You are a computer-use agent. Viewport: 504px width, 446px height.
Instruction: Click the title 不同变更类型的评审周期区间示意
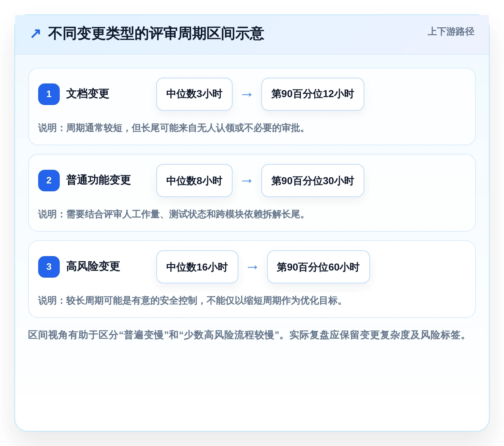coord(156,34)
